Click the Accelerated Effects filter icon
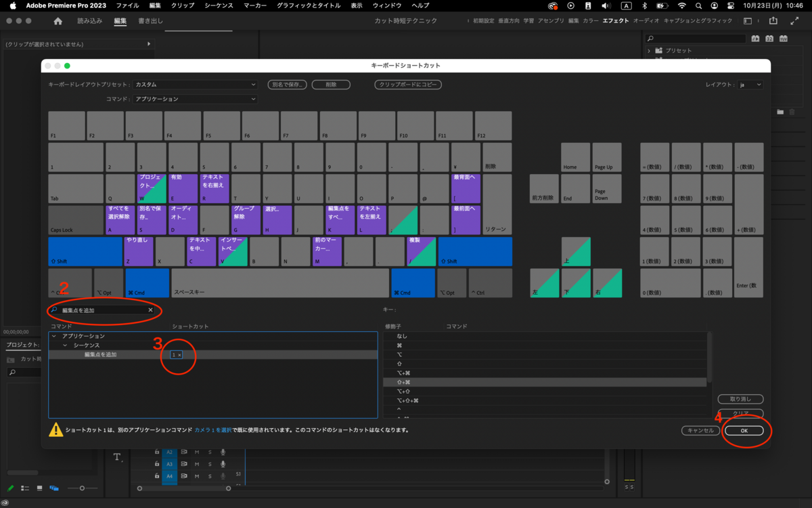Viewport: 812px width, 508px height. 756,39
